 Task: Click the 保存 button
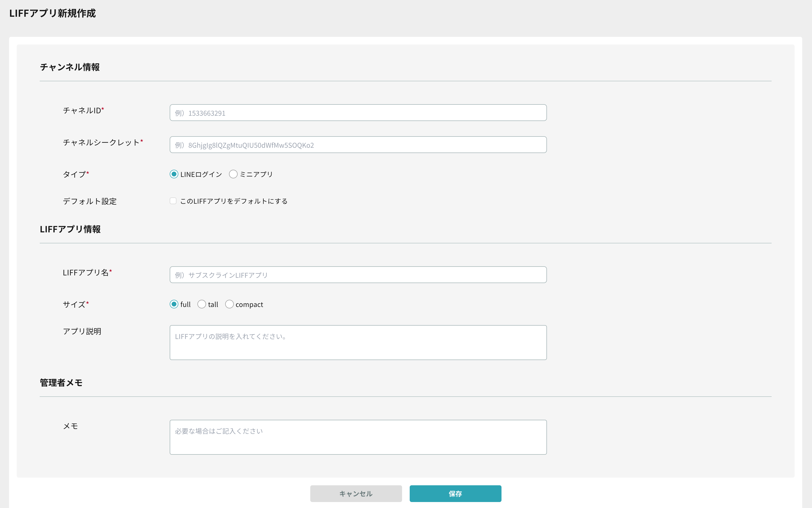tap(456, 494)
